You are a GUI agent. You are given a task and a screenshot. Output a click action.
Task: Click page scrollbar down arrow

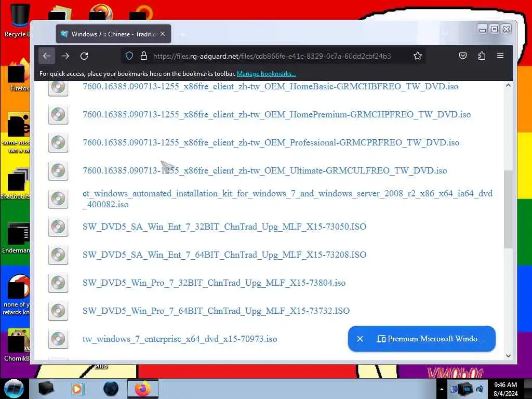click(x=508, y=355)
